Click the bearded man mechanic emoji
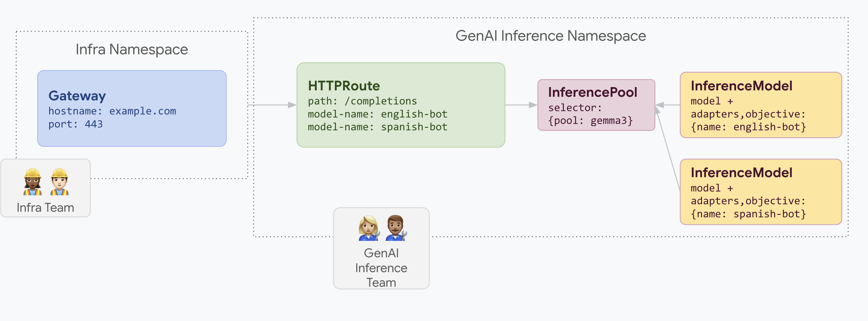 click(396, 228)
